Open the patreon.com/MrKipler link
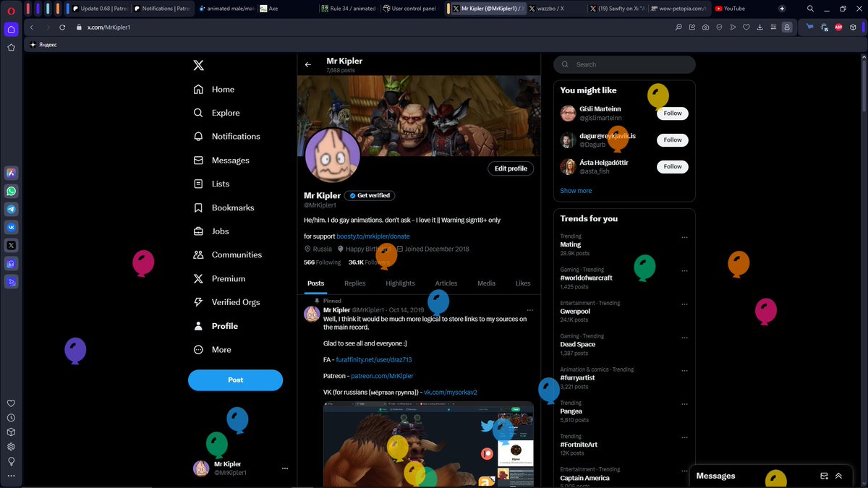This screenshot has height=488, width=868. (382, 376)
